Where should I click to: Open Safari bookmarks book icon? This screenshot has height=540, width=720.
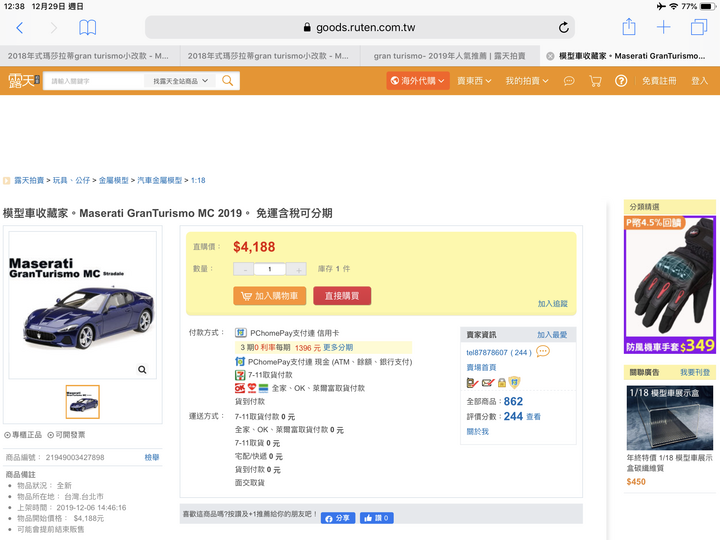click(87, 28)
